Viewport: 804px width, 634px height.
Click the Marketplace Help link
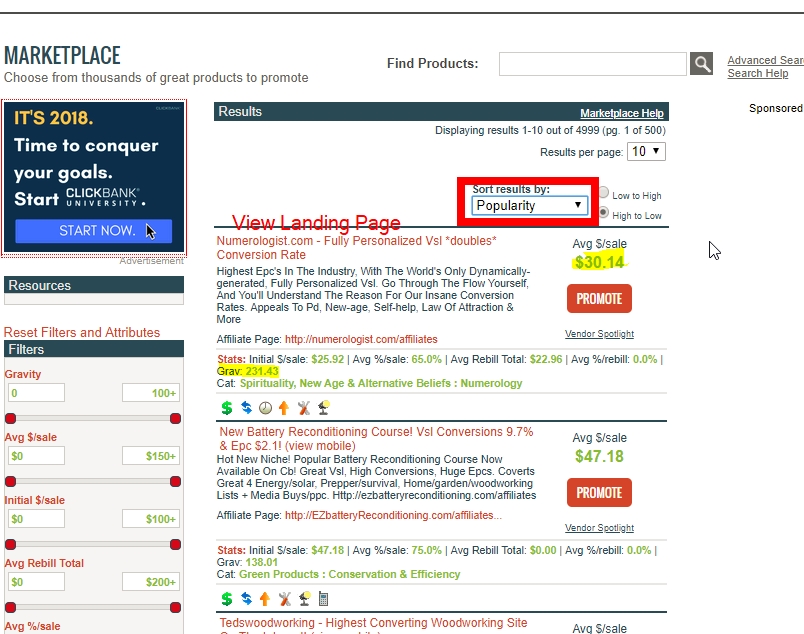(x=621, y=113)
